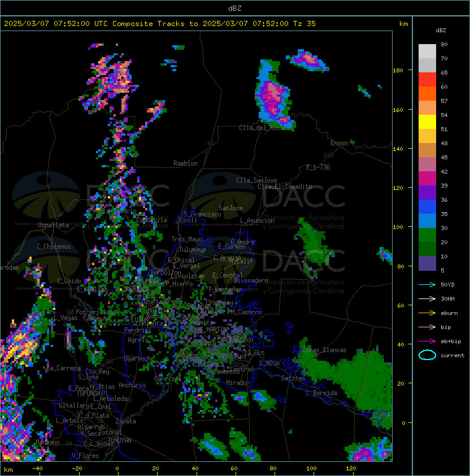Click the eburn legend label
The height and width of the screenshot is (476, 470).
[x=449, y=313]
